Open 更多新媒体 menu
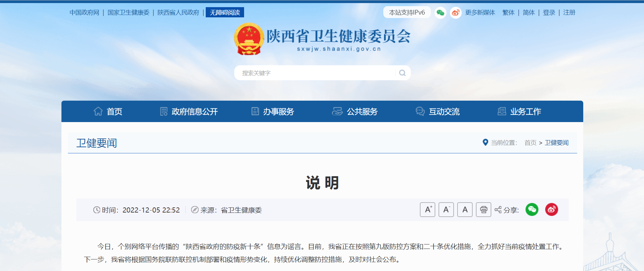Viewport: 644px width, 271px height. coord(480,13)
